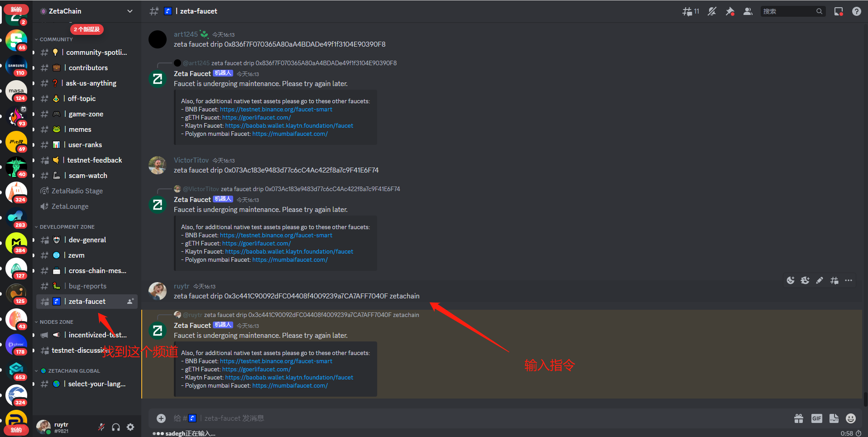Create thread icon on ruytr message

(x=834, y=281)
